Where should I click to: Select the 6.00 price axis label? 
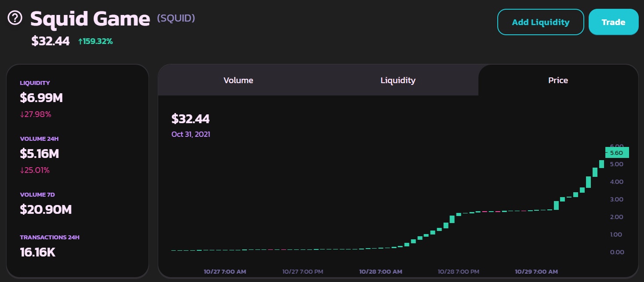pos(616,146)
